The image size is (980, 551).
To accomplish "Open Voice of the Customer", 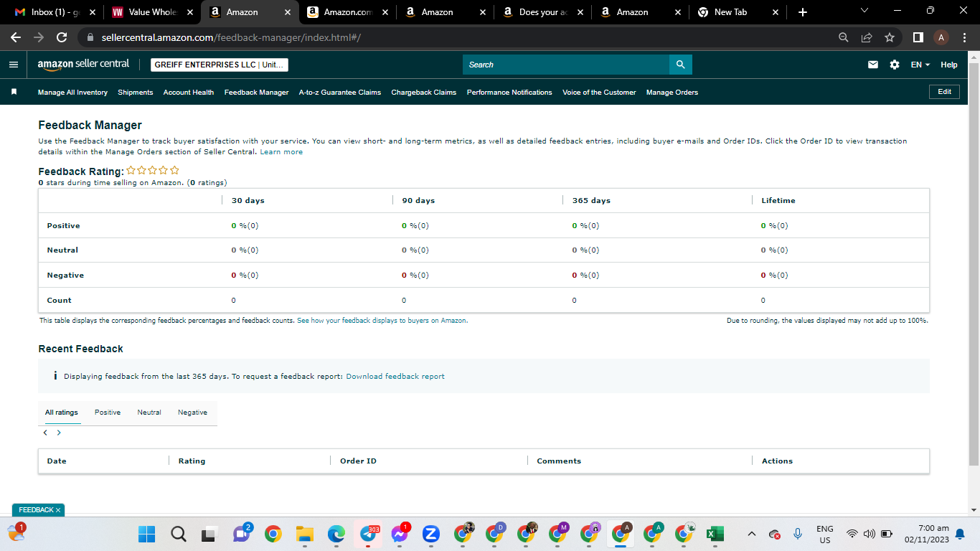I will (599, 93).
